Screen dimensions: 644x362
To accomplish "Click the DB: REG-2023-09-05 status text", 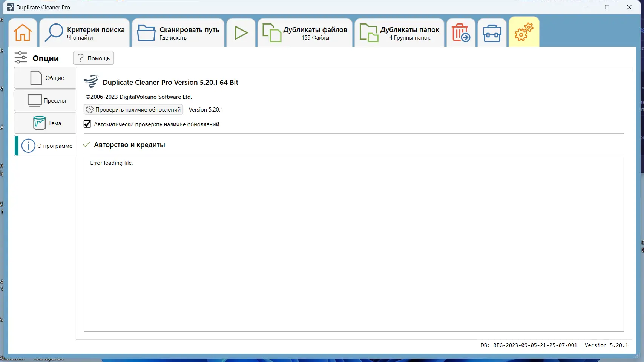I will click(x=529, y=345).
